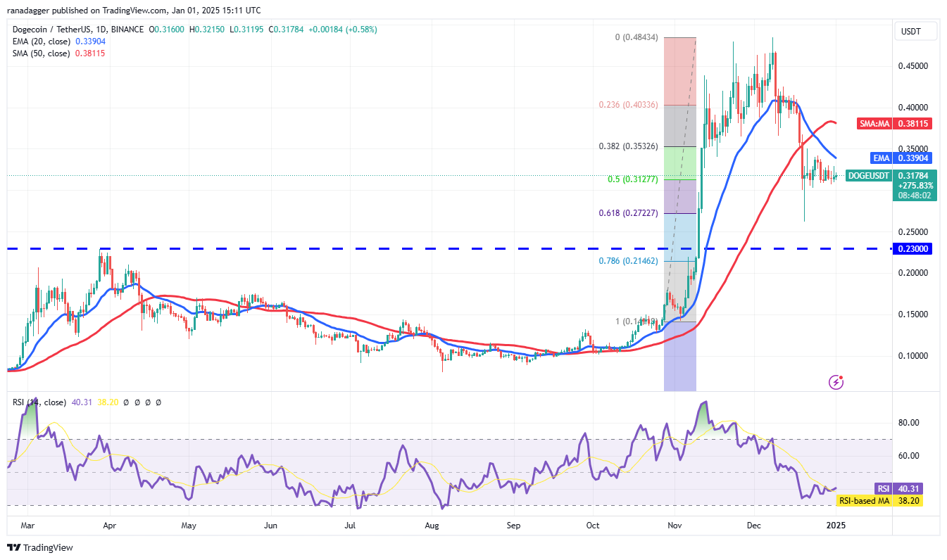Image resolution: width=947 pixels, height=560 pixels.
Task: Click the 80.00 RSI axis value
Action: pos(909,423)
